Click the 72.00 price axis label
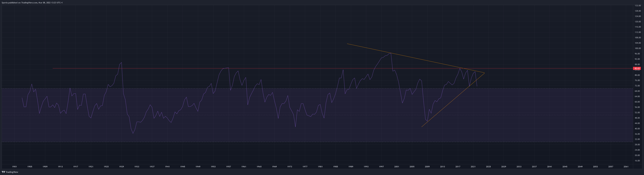The width and height of the screenshot is (644, 175). coord(637,86)
